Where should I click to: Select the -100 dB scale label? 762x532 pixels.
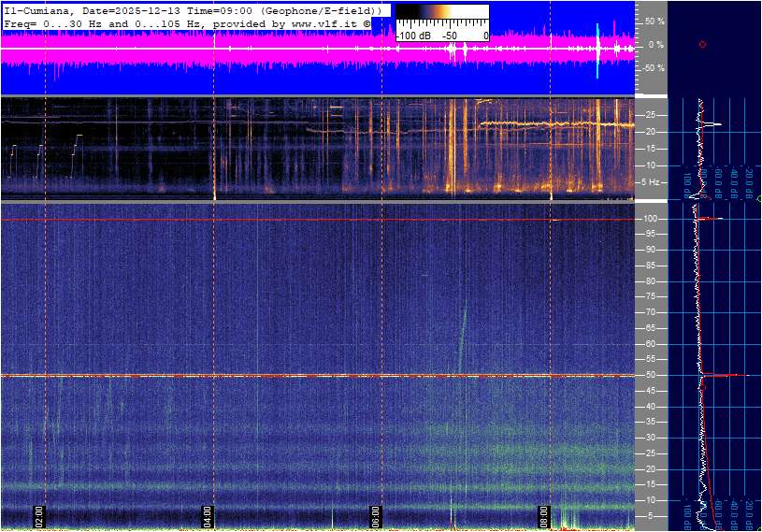[x=412, y=36]
